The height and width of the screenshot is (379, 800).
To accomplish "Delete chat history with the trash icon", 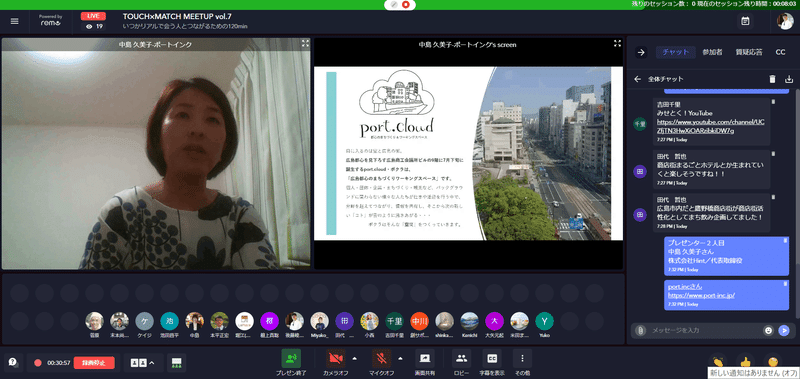I will pos(772,79).
